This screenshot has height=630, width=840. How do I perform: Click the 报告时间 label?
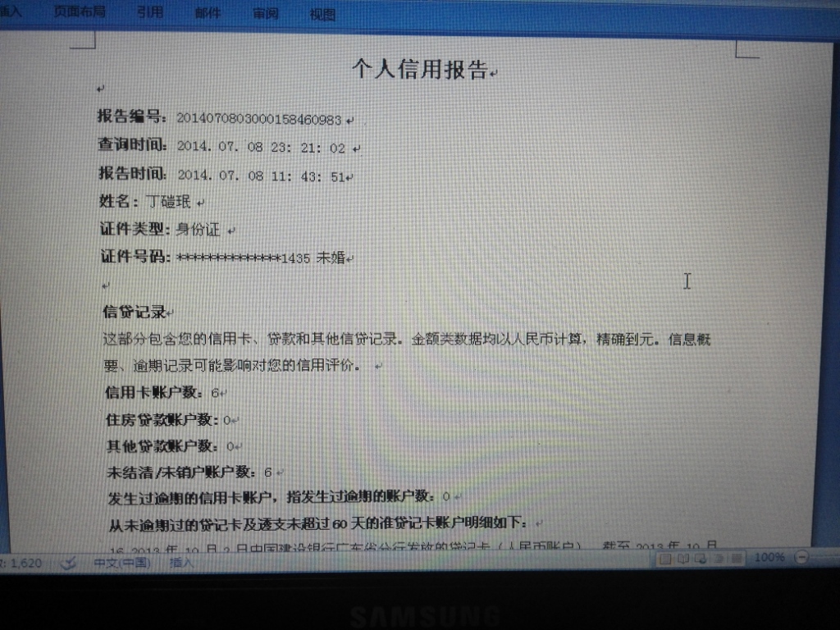[133, 173]
